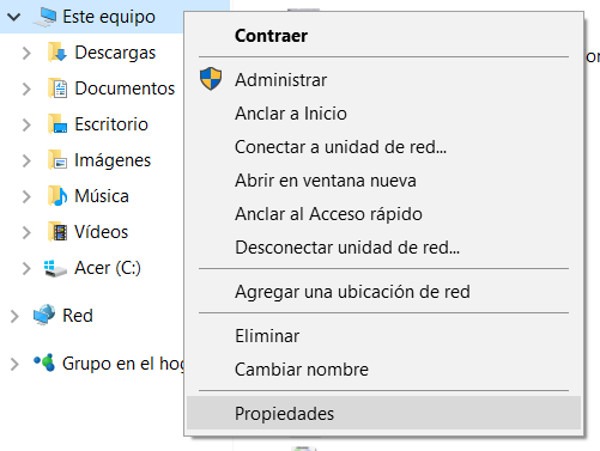Click the Escritorio folder icon

58,125
